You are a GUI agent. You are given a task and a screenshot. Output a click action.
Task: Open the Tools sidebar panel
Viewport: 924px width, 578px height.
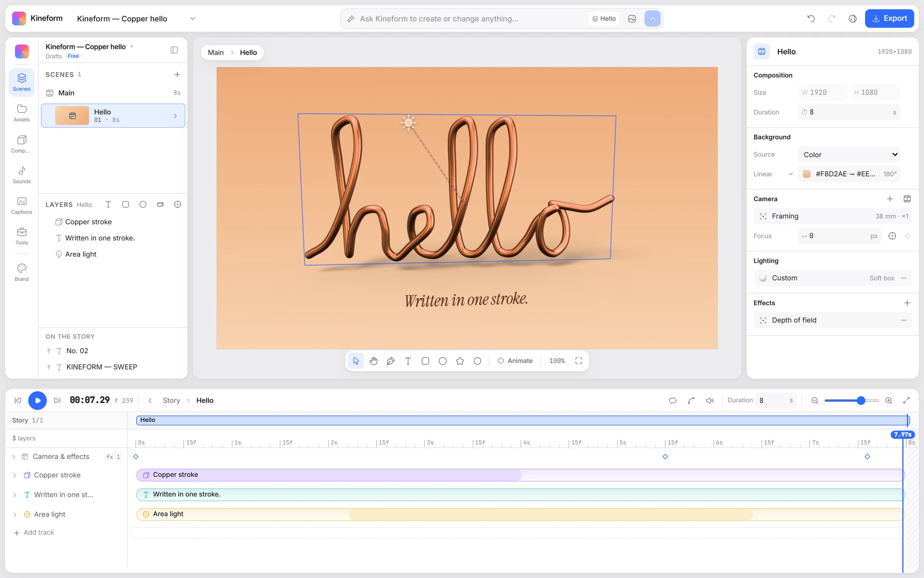(22, 236)
